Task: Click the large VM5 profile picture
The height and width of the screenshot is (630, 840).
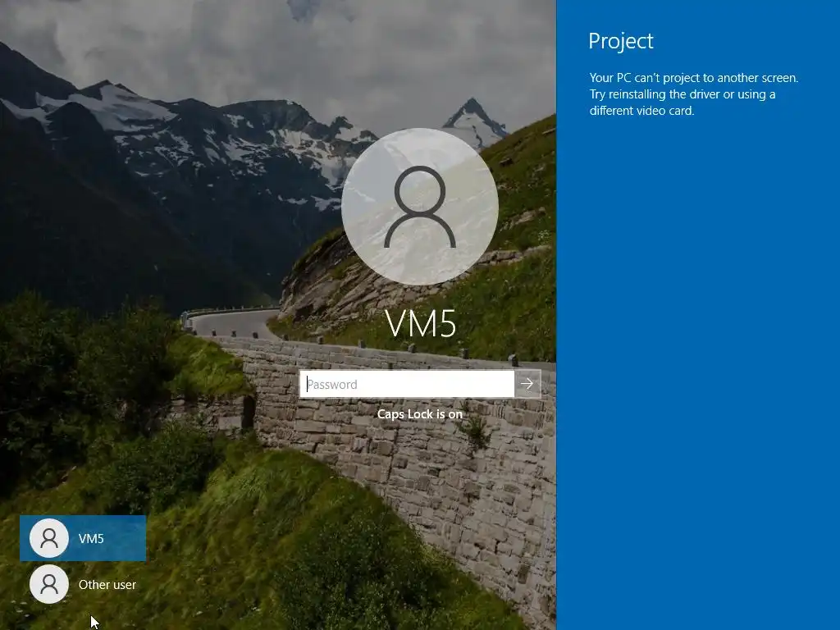Action: coord(420,206)
